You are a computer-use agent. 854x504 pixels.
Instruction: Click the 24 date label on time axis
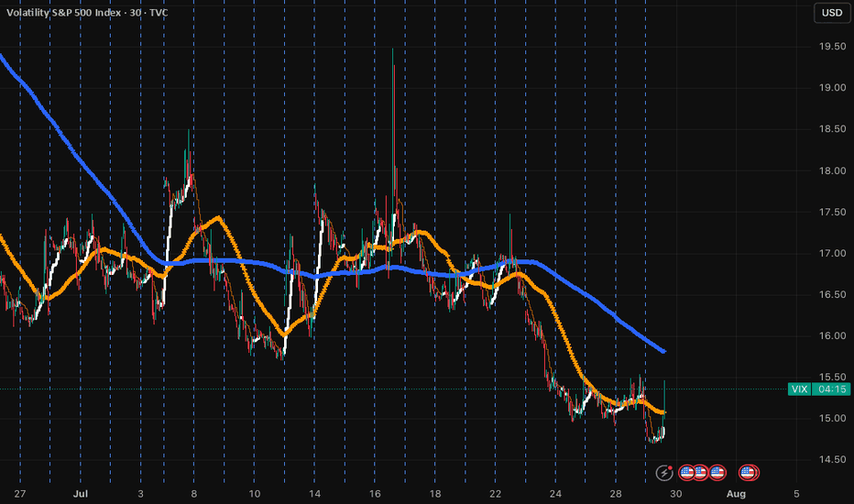[555, 494]
